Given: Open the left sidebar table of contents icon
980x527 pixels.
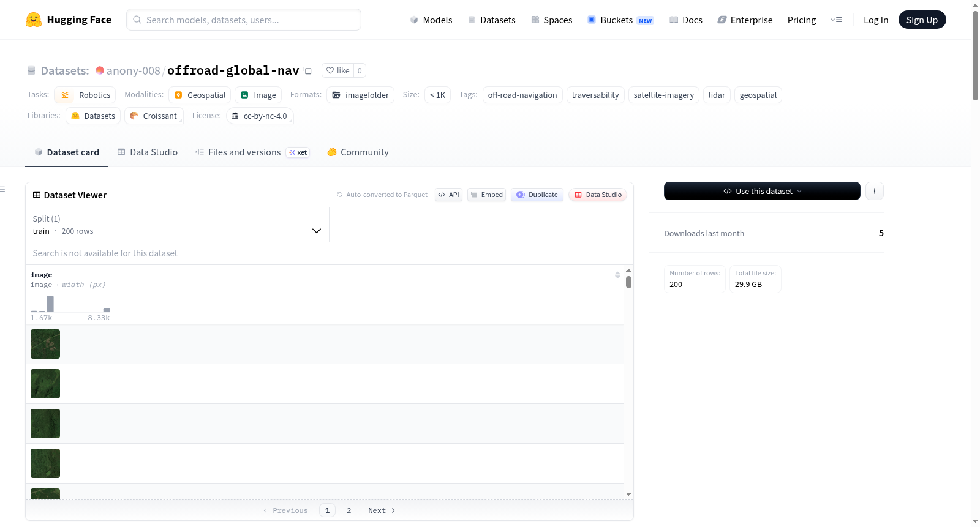Looking at the screenshot, I should pos(3,189).
